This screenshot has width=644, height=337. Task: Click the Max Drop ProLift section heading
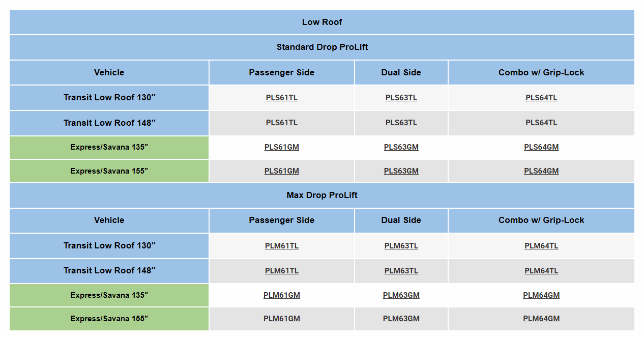point(322,195)
